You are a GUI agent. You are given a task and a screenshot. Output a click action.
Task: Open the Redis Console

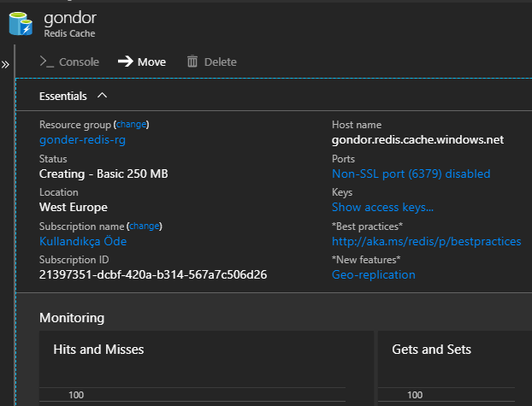pyautogui.click(x=69, y=62)
